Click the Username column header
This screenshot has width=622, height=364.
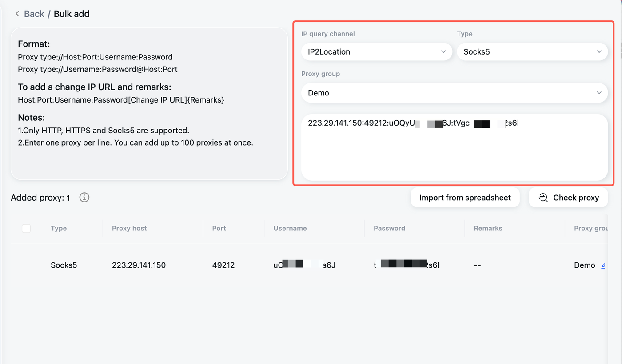(x=290, y=228)
